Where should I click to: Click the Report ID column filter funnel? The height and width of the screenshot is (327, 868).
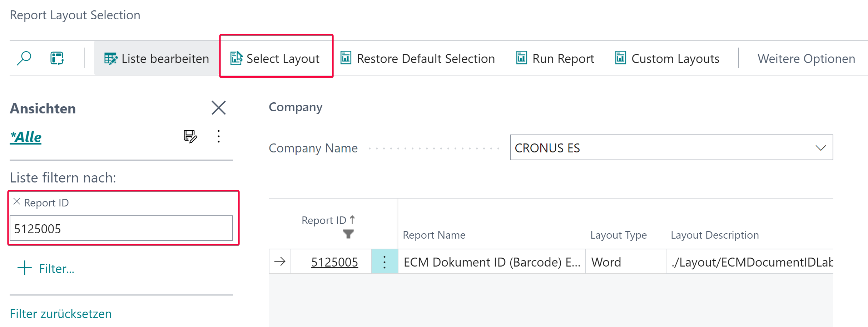pos(348,234)
